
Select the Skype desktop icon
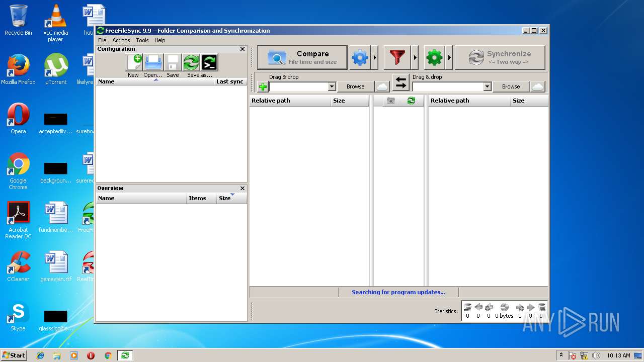point(18,317)
